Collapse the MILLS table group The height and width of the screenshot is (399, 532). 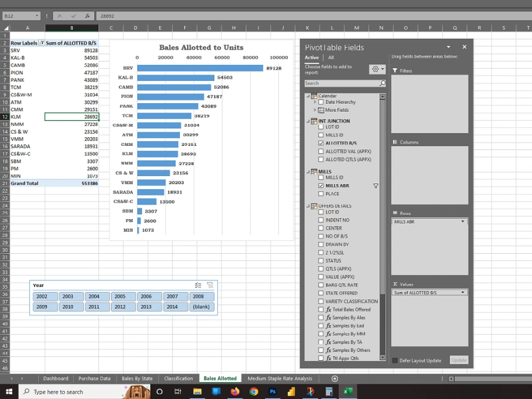click(x=307, y=172)
